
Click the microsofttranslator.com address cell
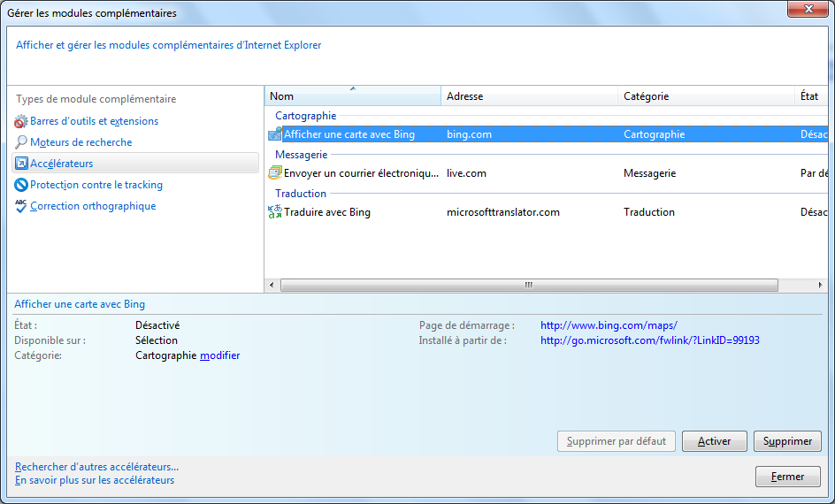click(x=503, y=212)
